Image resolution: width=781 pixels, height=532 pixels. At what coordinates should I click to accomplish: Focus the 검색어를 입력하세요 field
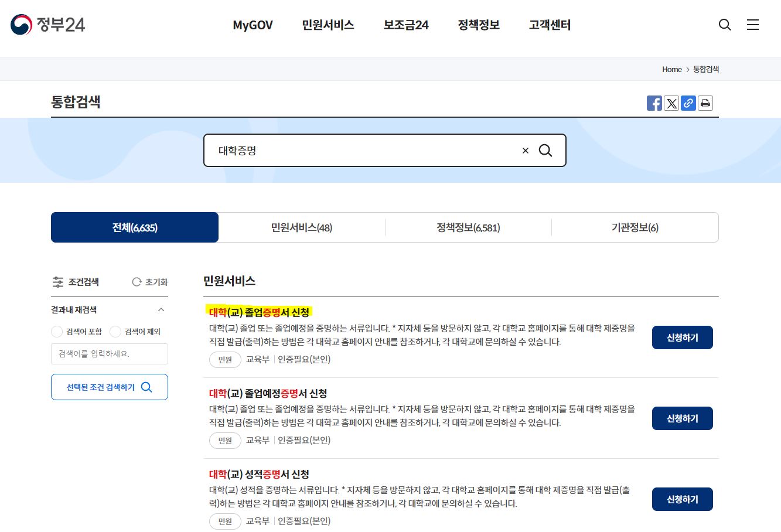110,354
